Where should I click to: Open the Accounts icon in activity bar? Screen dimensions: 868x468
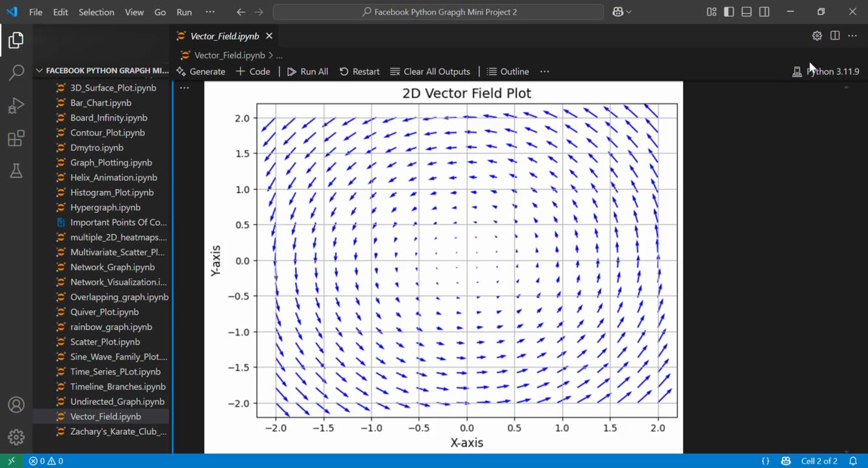16,405
